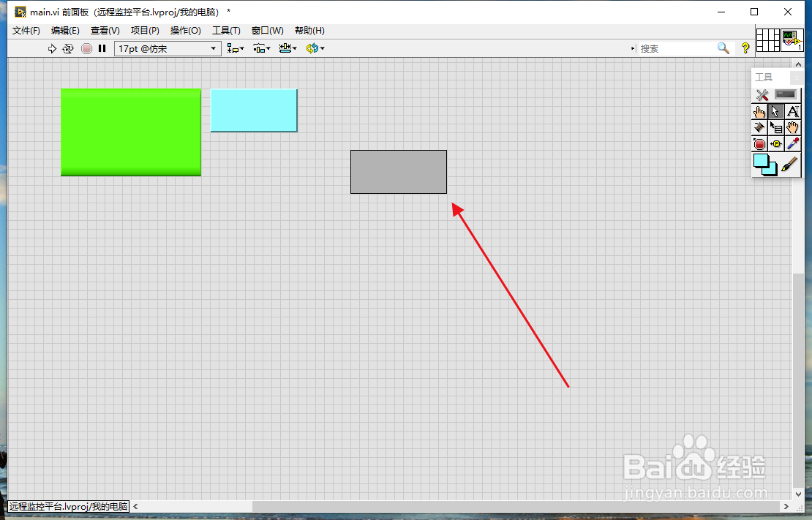Click the magnifier search icon
This screenshot has width=812, height=520.
click(x=723, y=49)
